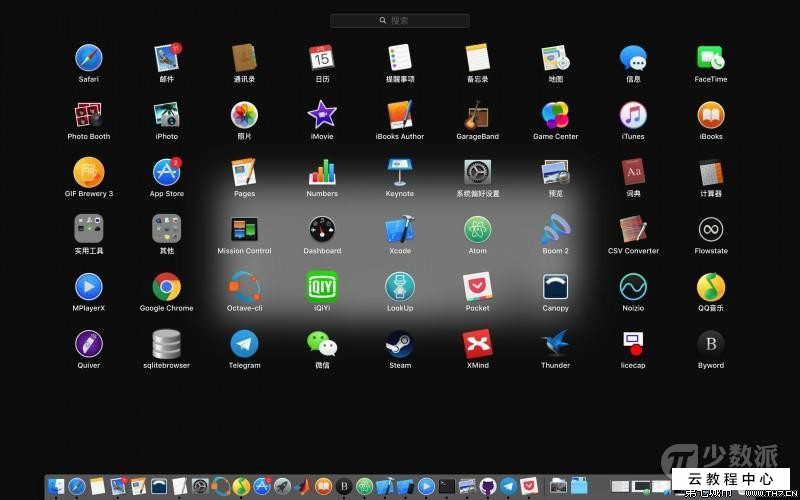
Task: Open 微信 WeChat
Action: (x=322, y=343)
